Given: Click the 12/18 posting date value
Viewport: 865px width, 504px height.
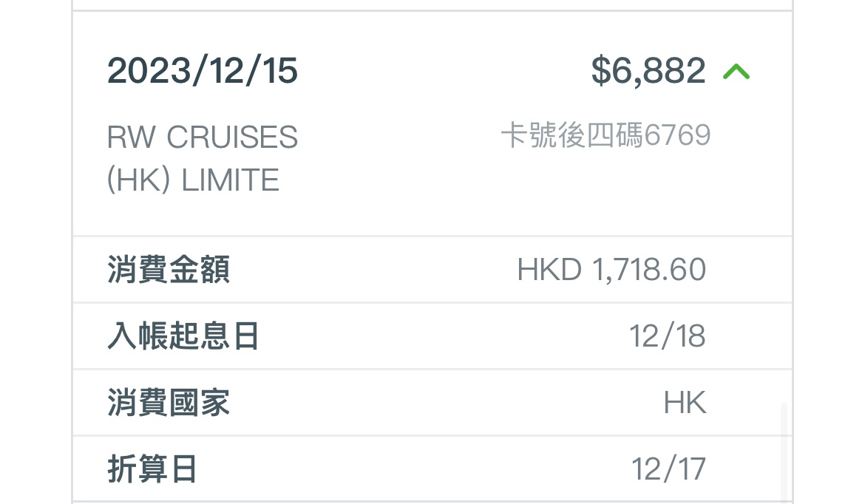Looking at the screenshot, I should click(668, 336).
